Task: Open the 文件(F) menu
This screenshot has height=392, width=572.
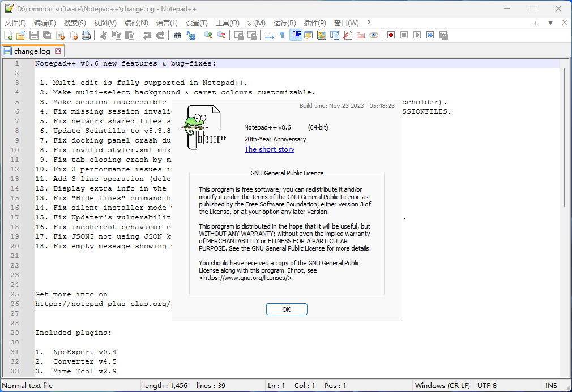Action: pos(15,23)
